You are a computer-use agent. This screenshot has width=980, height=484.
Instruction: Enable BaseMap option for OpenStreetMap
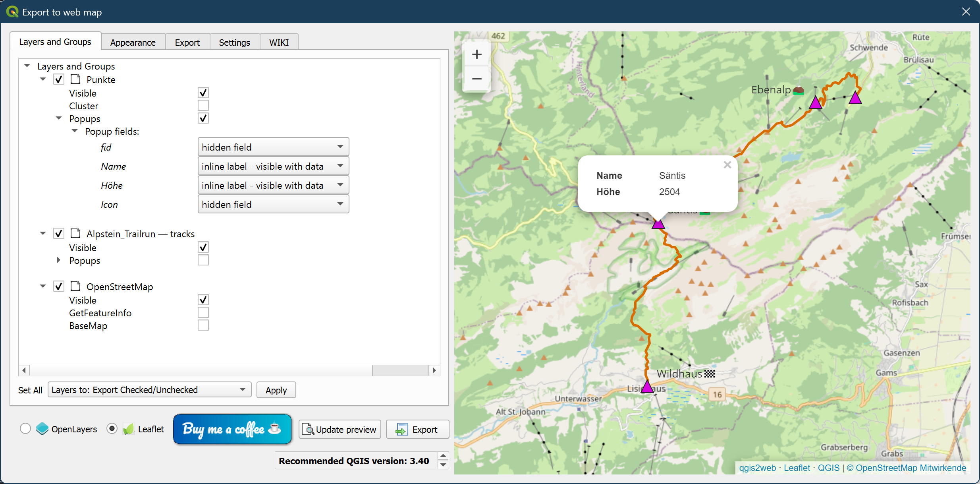pos(203,325)
